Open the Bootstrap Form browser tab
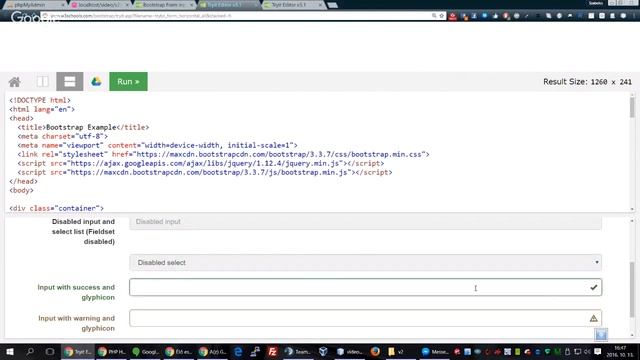Viewport: 640px width, 360px height. [164, 5]
